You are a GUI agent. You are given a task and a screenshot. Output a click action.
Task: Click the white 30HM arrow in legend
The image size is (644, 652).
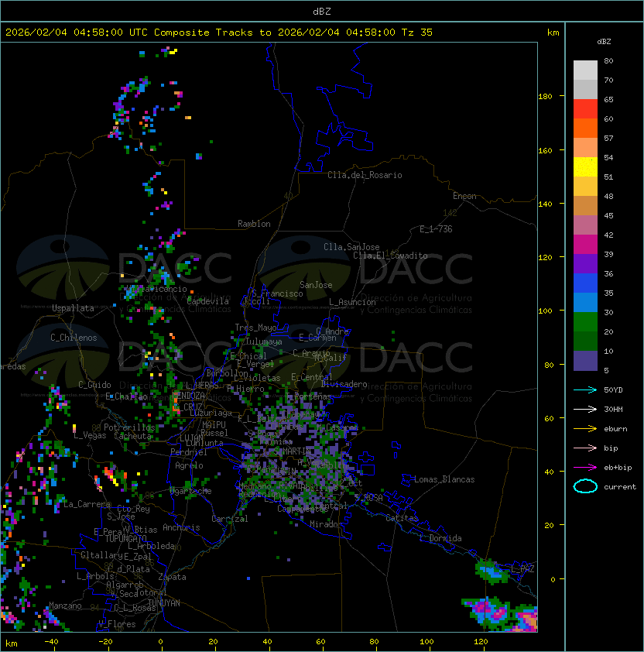(x=585, y=409)
